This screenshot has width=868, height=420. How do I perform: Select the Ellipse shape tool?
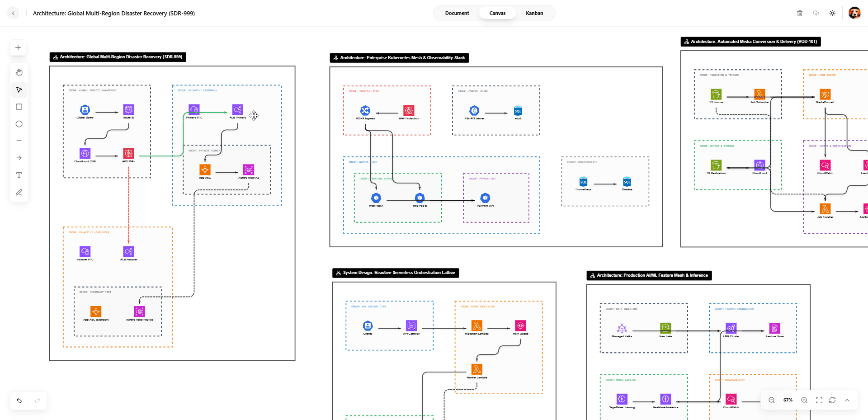click(19, 124)
